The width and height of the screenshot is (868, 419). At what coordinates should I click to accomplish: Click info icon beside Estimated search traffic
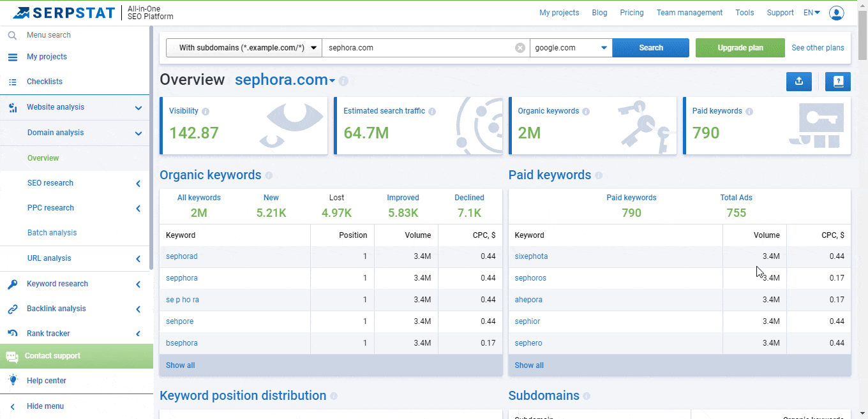pos(432,112)
